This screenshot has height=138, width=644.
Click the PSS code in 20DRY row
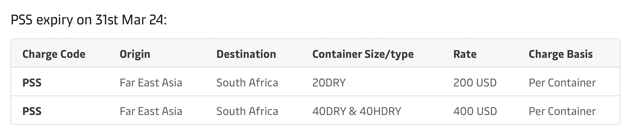tap(32, 83)
